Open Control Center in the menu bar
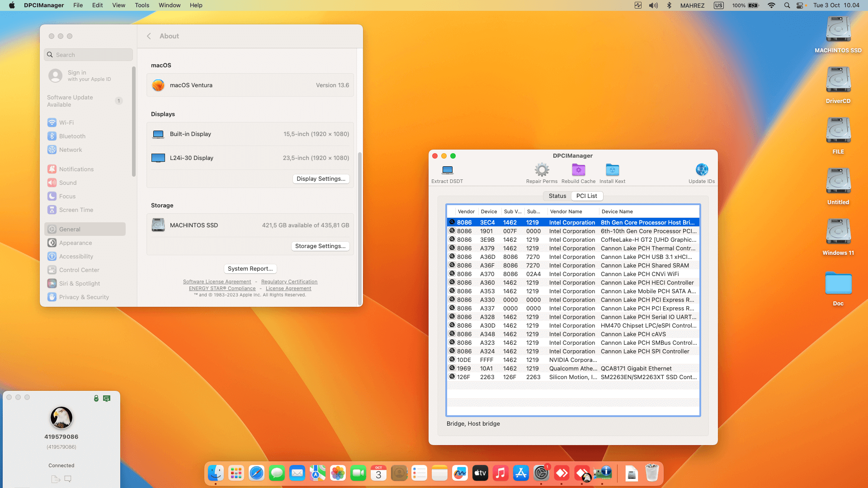Screen dimensions: 868x488 point(800,5)
